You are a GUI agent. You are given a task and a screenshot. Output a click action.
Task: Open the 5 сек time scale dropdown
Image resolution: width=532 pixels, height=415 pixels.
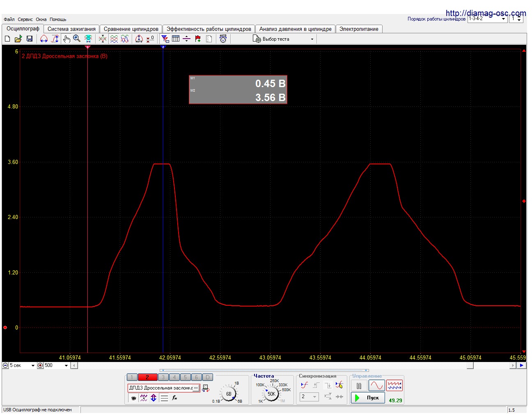(33, 365)
